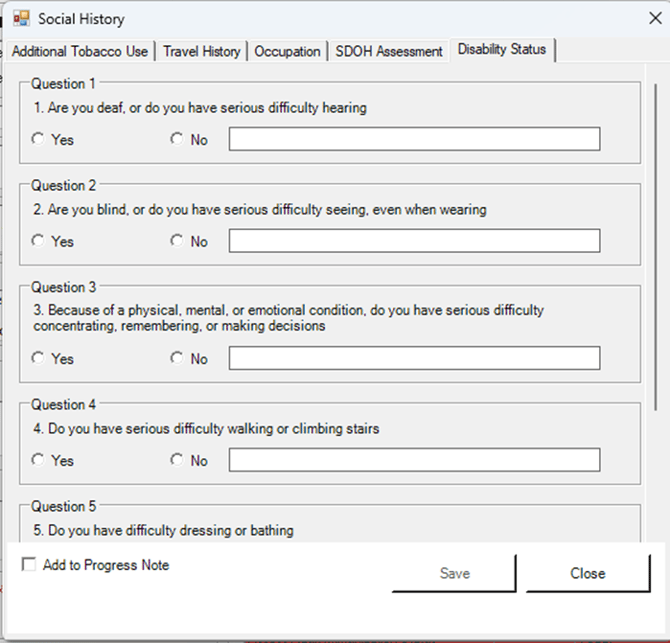Select Yes for deaf hearing question
The height and width of the screenshot is (643, 670).
(38, 139)
